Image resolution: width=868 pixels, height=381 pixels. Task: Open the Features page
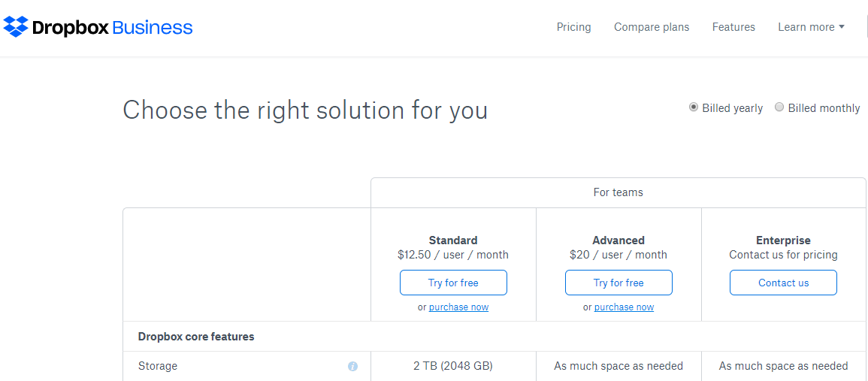pos(733,27)
